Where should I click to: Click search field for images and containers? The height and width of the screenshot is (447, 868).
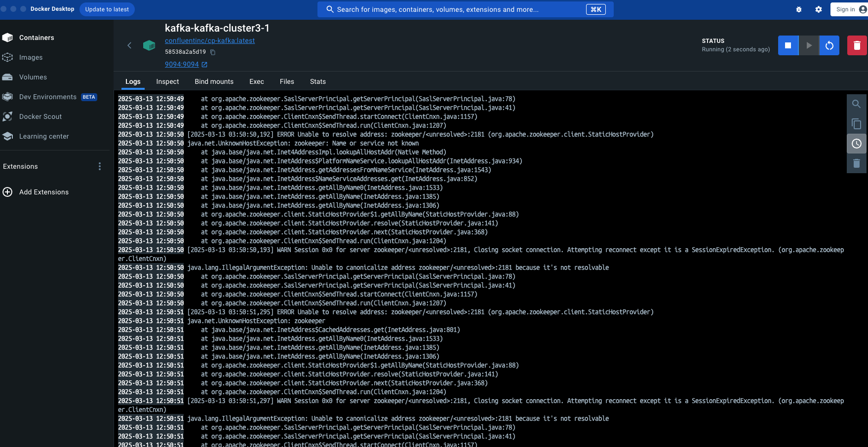click(466, 9)
